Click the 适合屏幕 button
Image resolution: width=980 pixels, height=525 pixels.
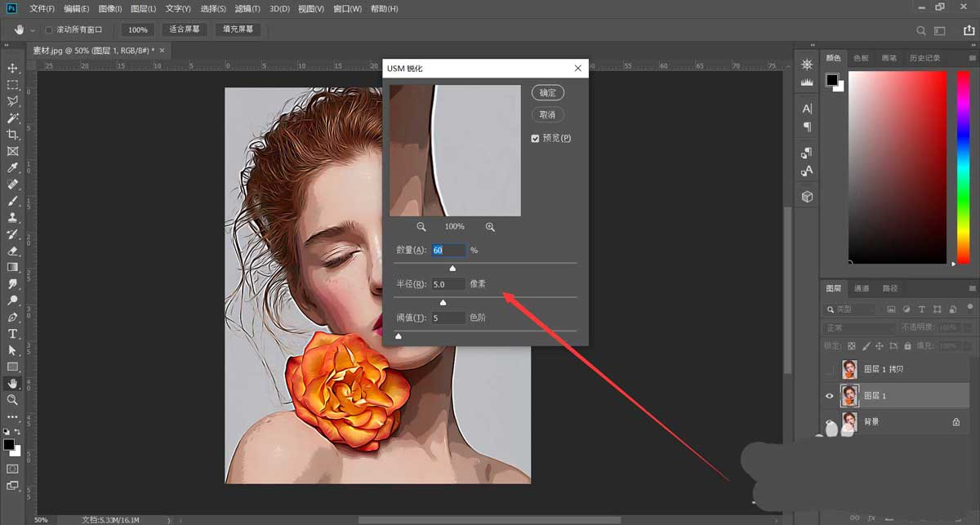185,29
